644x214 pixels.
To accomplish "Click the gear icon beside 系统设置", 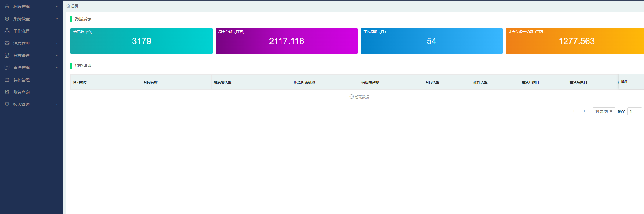I will (7, 19).
